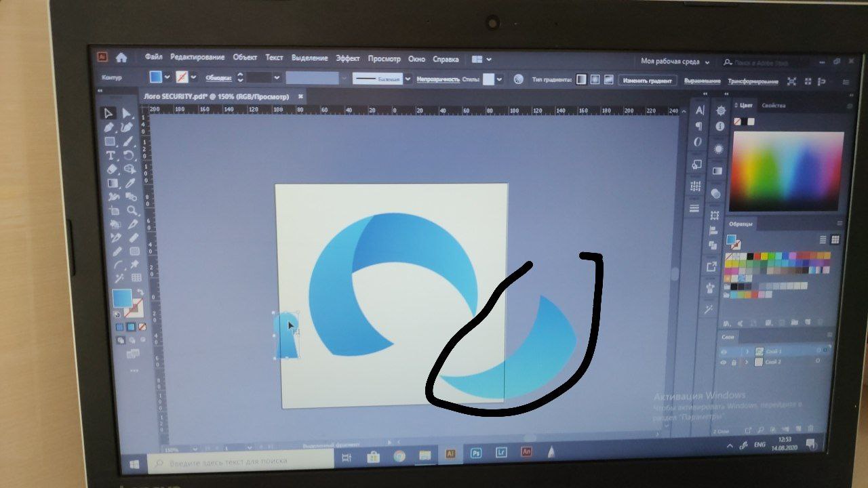Open the Character (A|) panel icon
The image size is (868, 488).
(x=700, y=110)
